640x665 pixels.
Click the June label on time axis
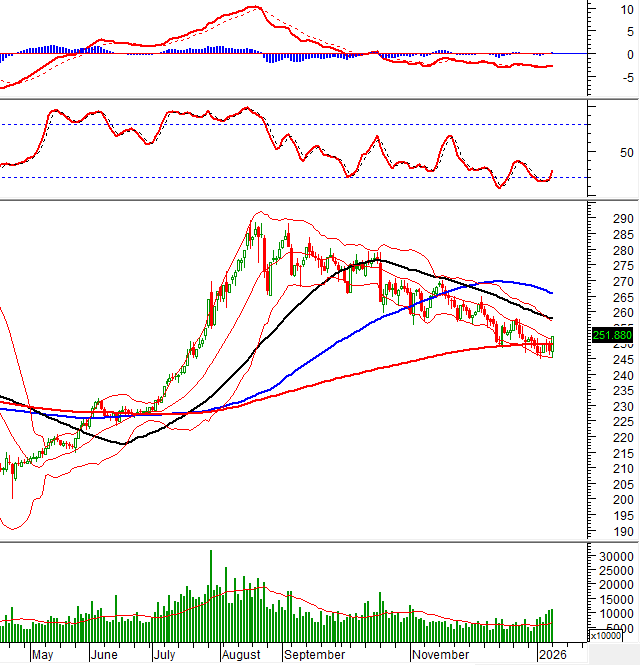pos(104,655)
